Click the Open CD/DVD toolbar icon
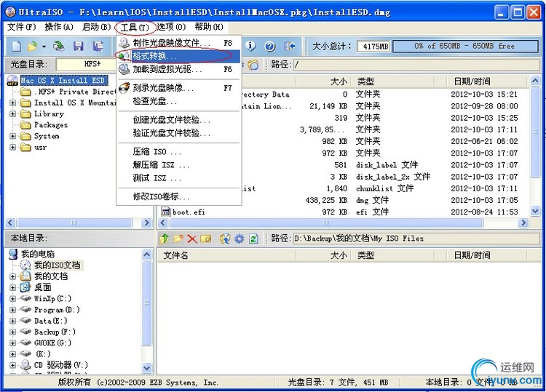Image resolution: width=546 pixels, height=392 pixels. (x=59, y=46)
